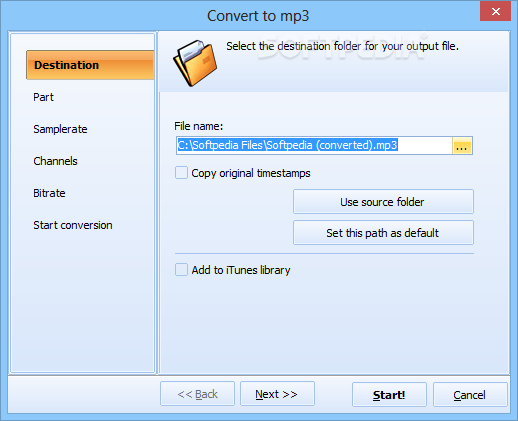
Task: Click the 'File name:' label
Action: (199, 126)
